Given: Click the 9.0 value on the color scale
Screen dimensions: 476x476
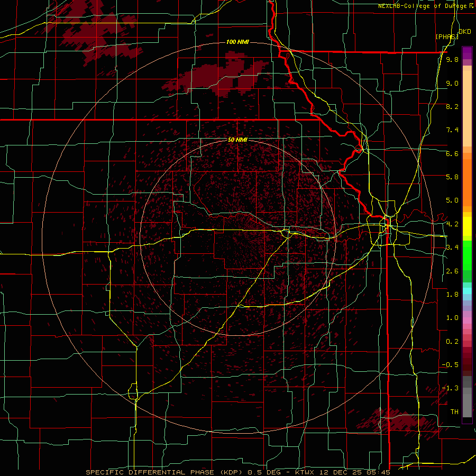Looking at the screenshot, I should pyautogui.click(x=452, y=83).
